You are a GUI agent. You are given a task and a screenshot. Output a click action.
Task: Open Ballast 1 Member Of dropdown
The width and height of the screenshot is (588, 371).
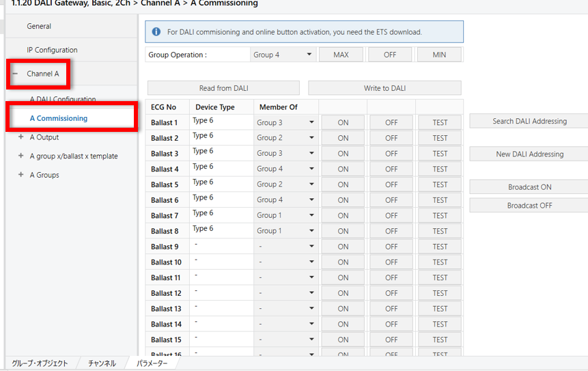click(285, 123)
